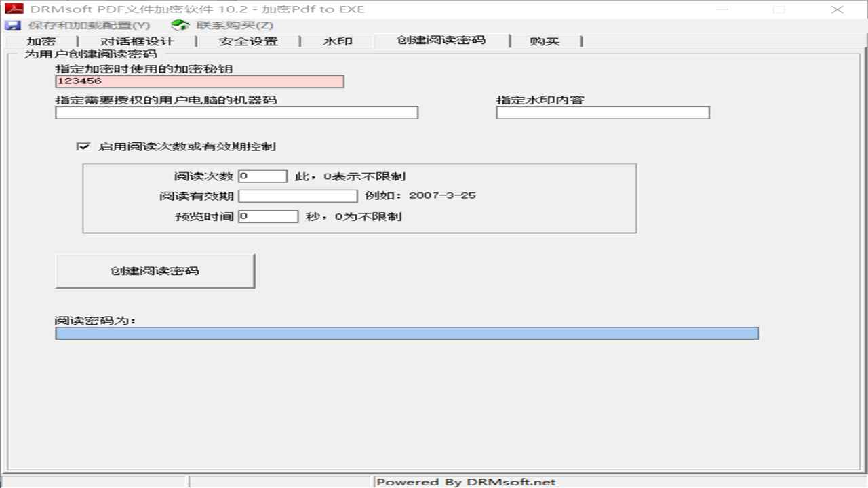The image size is (868, 488).
Task: Switch to the 加密 tab
Action: click(44, 41)
